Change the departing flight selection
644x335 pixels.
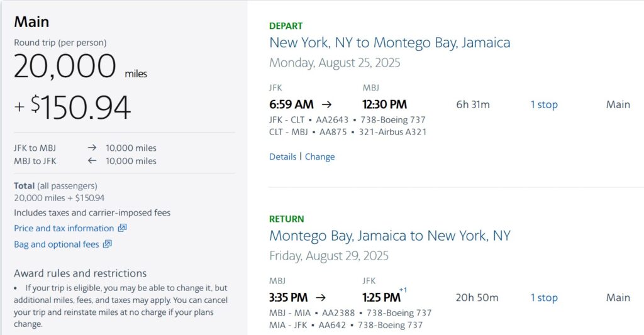tap(319, 157)
